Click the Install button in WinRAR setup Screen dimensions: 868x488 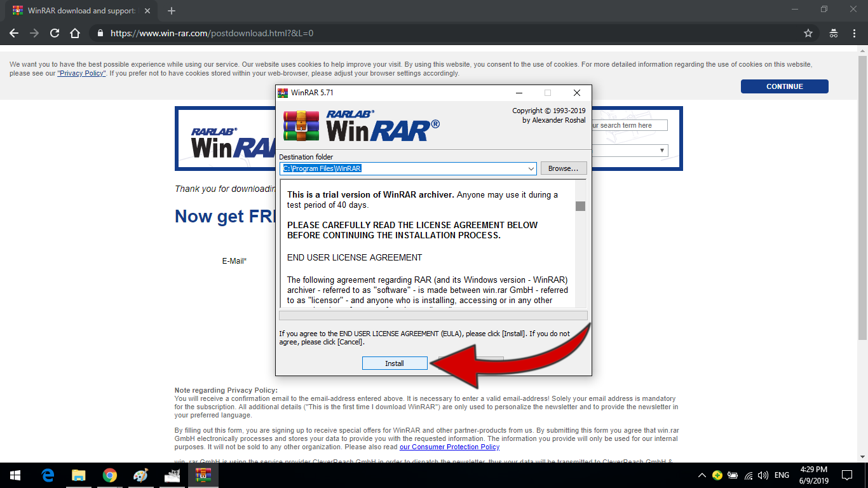[x=394, y=363]
